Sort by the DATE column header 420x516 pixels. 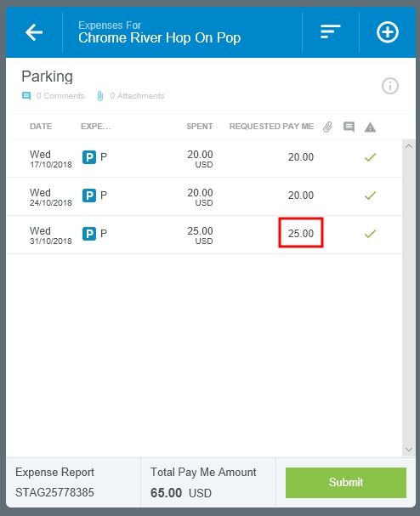coord(41,127)
